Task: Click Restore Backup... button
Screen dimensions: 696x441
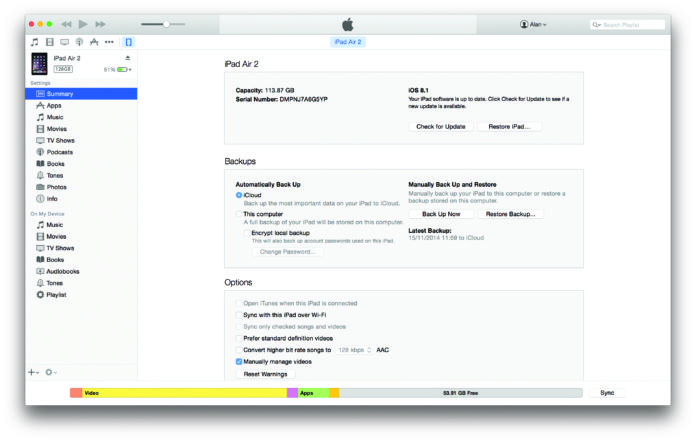Action: [x=510, y=214]
